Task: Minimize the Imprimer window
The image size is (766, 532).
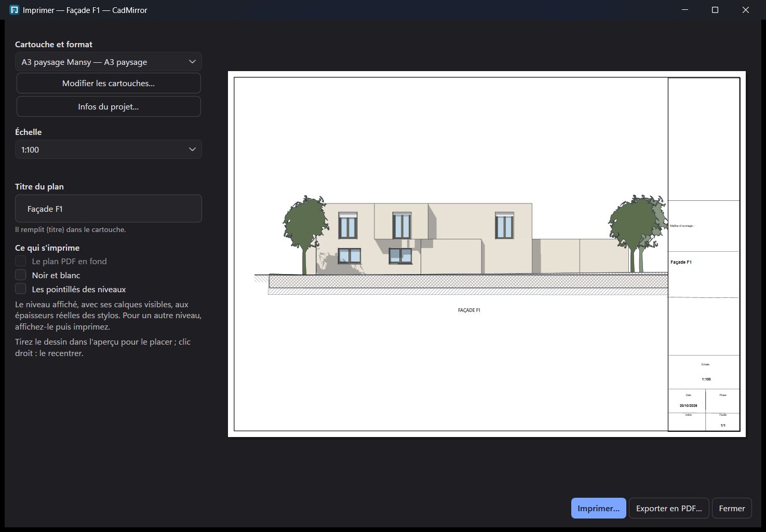Action: tap(685, 10)
